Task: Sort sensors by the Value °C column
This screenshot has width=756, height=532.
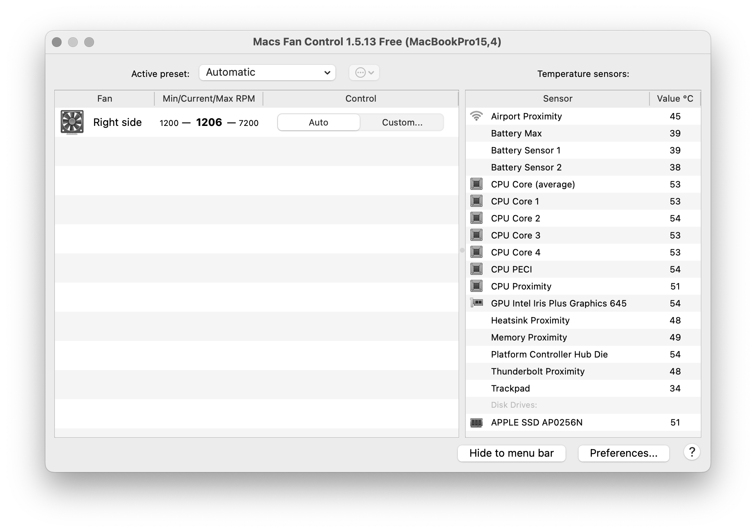Action: tap(675, 98)
